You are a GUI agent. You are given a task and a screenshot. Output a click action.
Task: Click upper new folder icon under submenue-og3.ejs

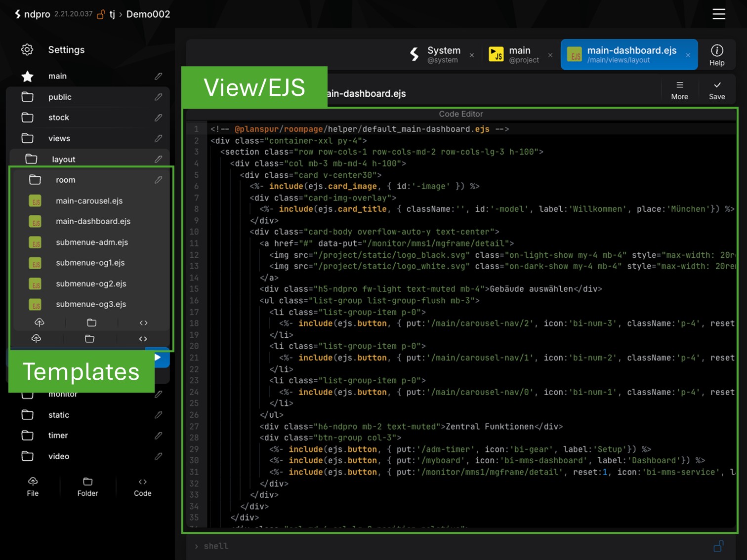click(x=91, y=322)
